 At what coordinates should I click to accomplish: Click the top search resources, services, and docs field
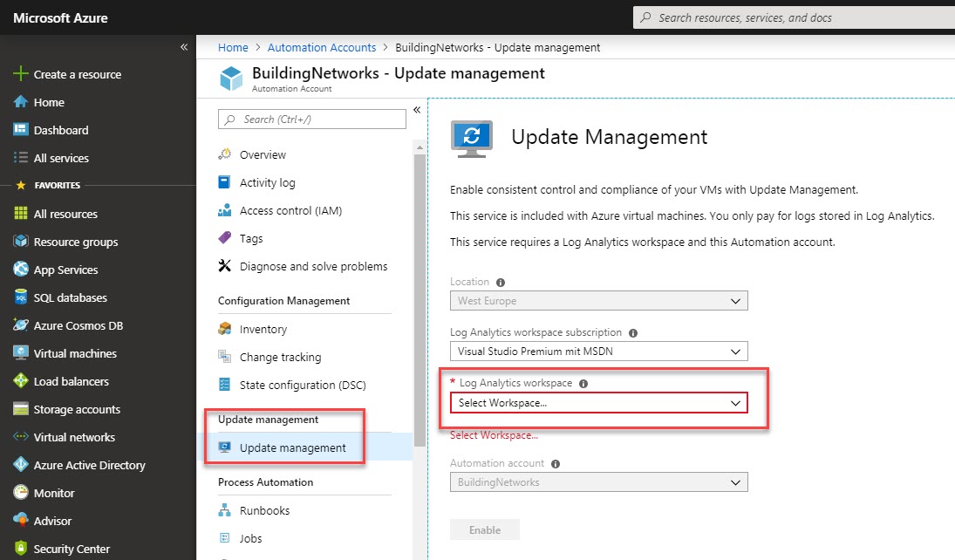pyautogui.click(x=795, y=17)
